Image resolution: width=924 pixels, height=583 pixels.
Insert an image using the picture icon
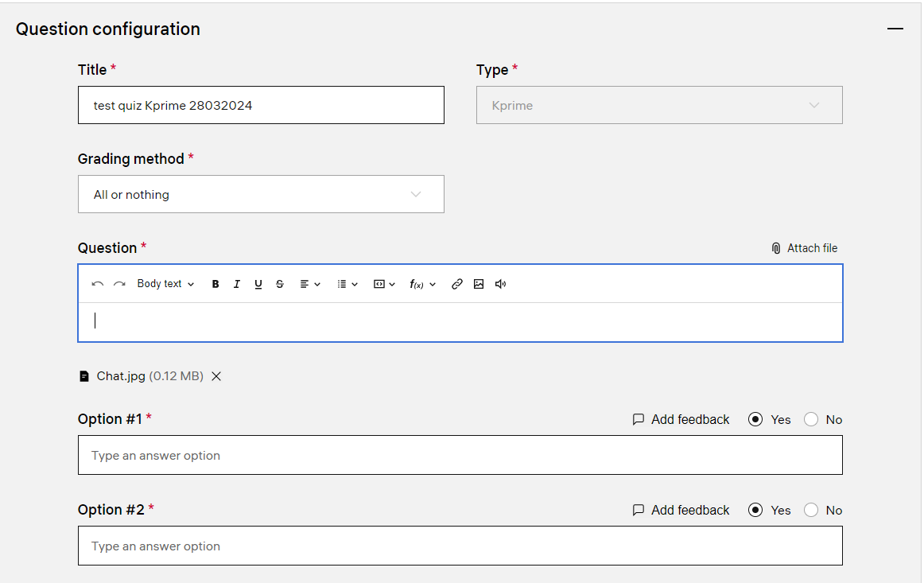(479, 284)
